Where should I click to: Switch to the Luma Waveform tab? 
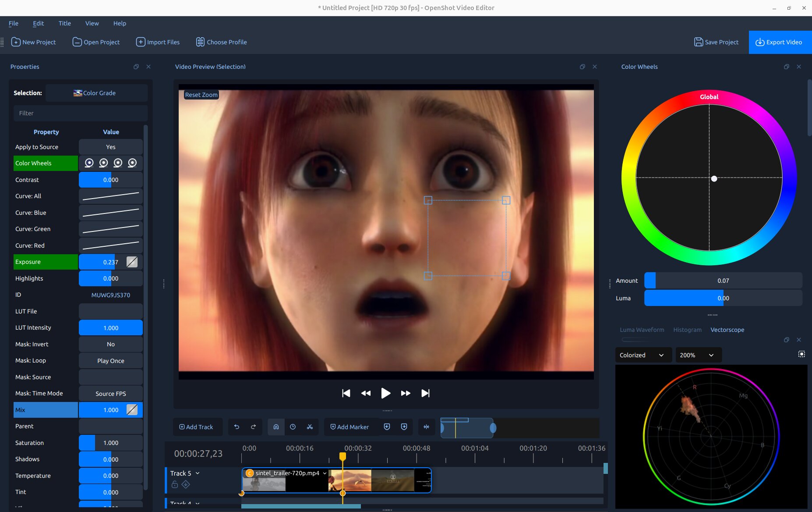[642, 330]
